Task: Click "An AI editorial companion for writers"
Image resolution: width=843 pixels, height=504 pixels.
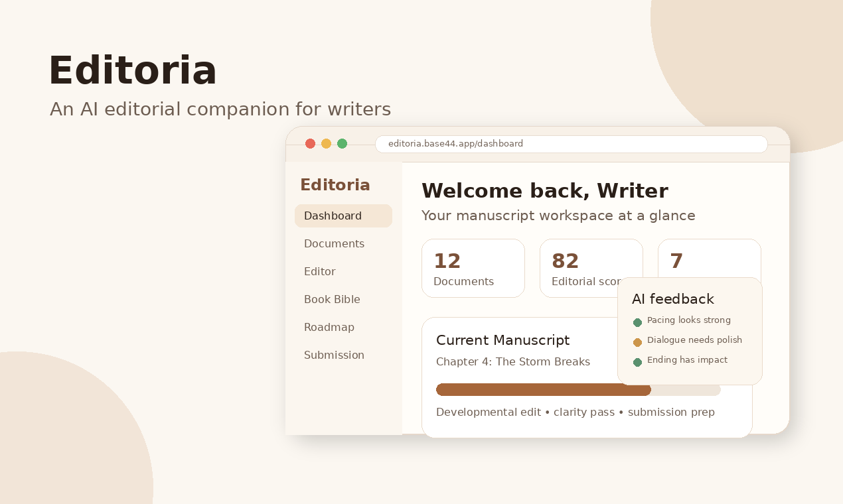Action: 220,109
